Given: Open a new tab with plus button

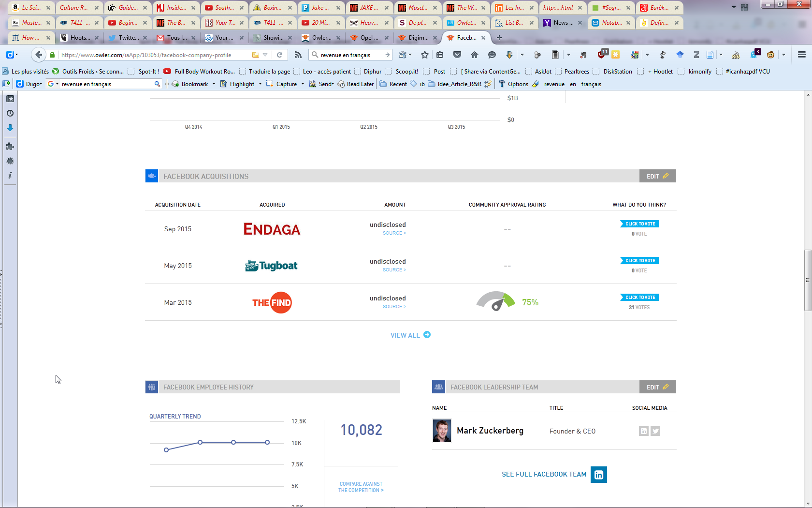Looking at the screenshot, I should click(x=499, y=37).
